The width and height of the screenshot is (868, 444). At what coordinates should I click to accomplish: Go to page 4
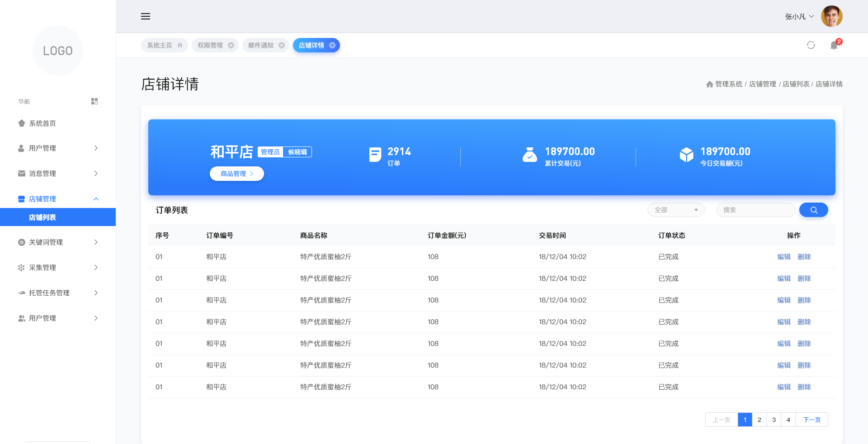pyautogui.click(x=788, y=420)
